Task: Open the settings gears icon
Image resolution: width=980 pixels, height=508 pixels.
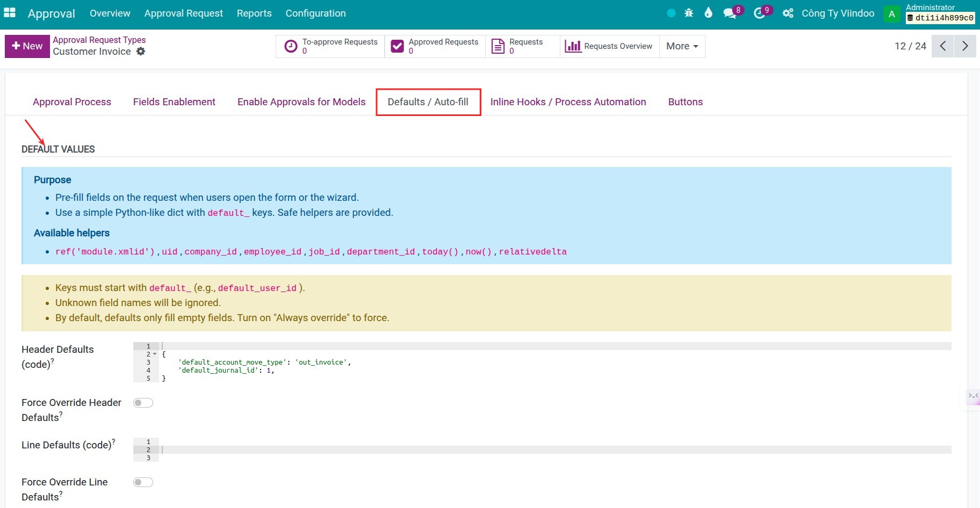Action: point(788,13)
